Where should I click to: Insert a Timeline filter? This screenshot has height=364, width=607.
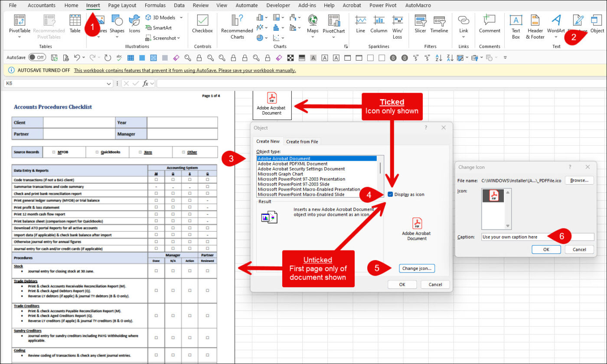439,24
